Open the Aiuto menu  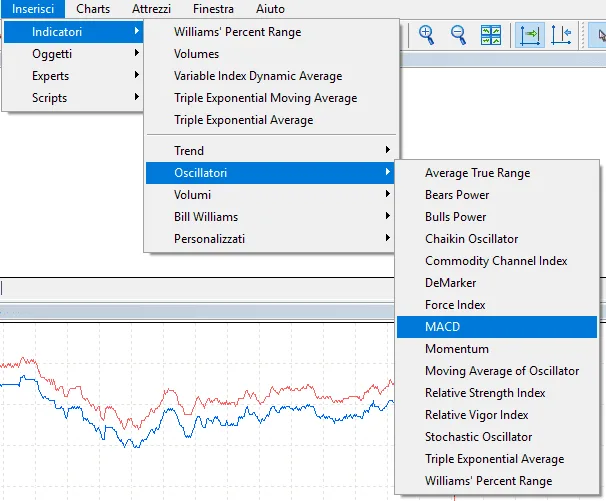coord(271,9)
